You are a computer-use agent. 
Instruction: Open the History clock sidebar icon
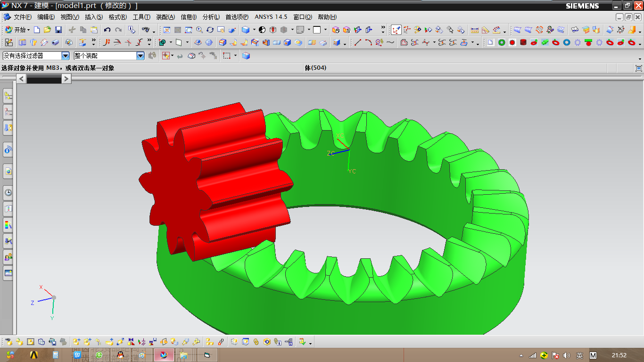(8, 192)
